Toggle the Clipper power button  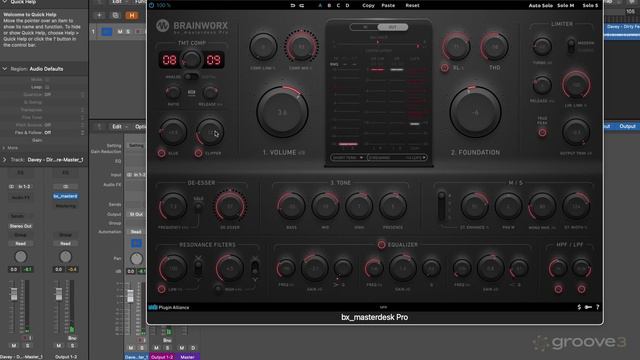pos(198,153)
